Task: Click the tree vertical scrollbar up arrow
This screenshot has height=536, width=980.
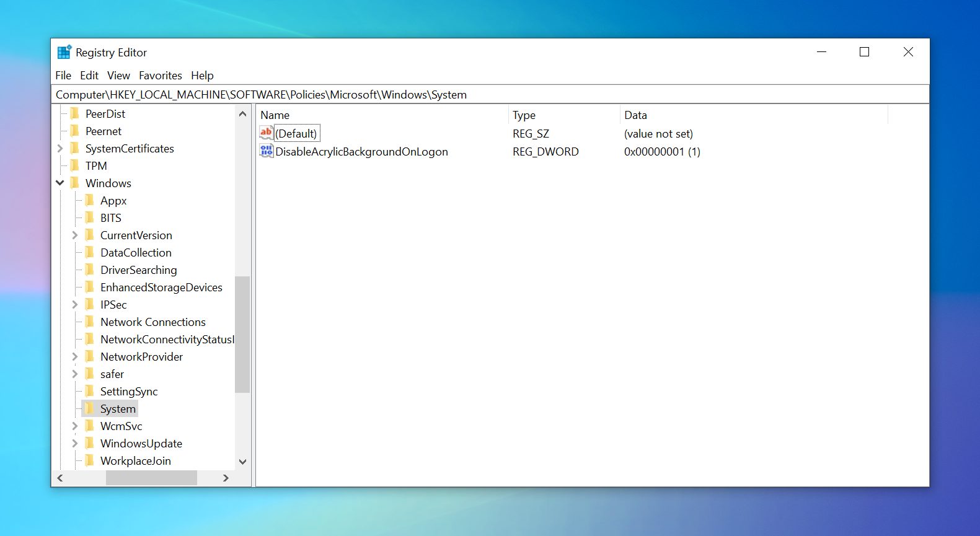Action: [x=242, y=113]
